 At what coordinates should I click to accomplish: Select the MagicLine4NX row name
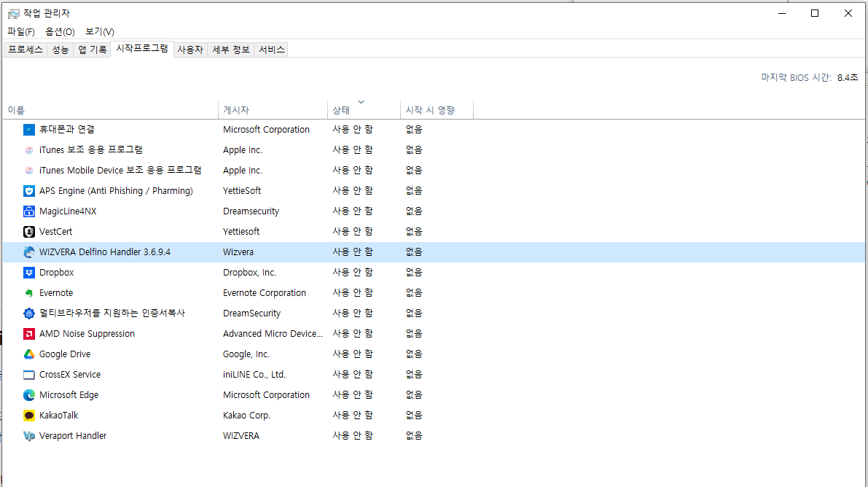[68, 211]
